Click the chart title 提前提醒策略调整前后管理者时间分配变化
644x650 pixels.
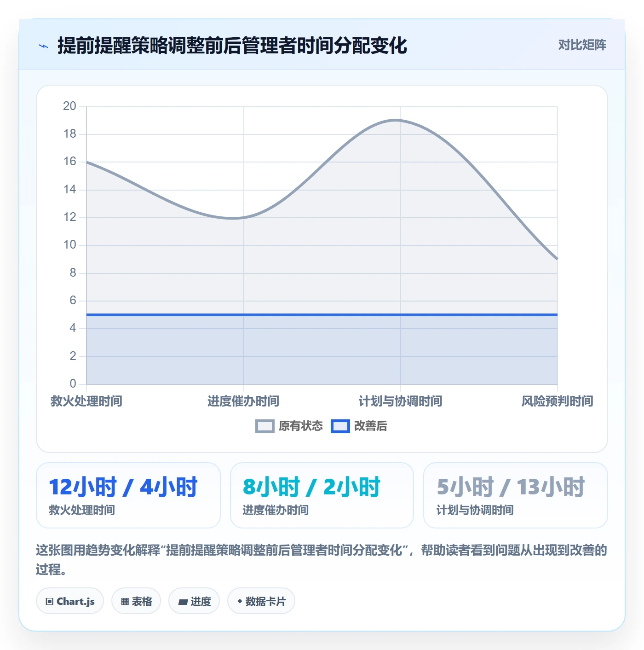point(232,46)
